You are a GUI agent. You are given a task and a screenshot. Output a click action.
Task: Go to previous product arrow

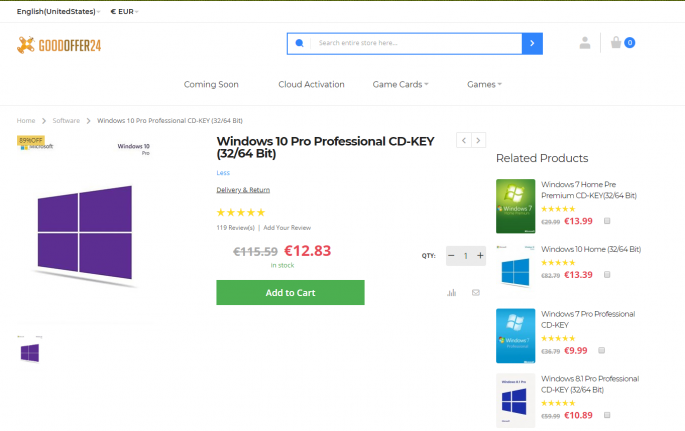click(x=464, y=141)
